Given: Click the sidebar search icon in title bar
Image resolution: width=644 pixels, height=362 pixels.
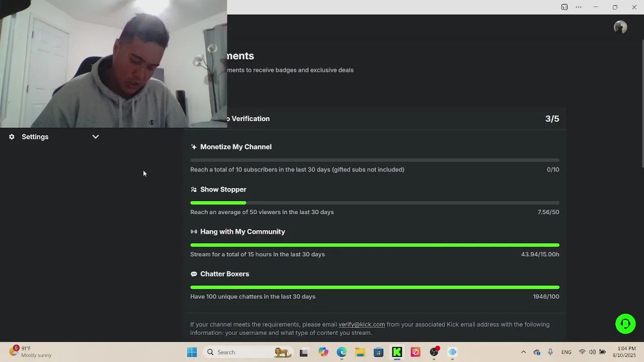Looking at the screenshot, I should (565, 7).
